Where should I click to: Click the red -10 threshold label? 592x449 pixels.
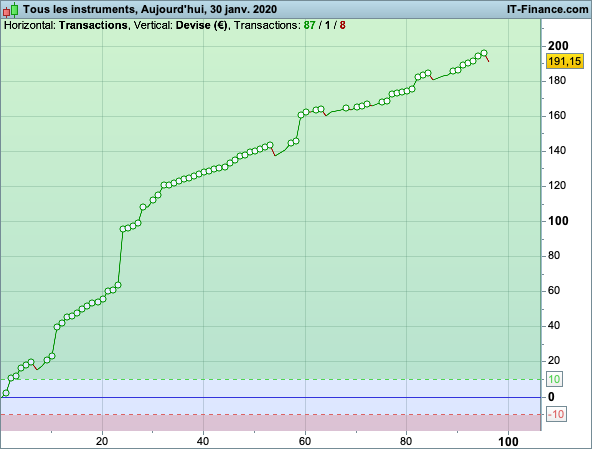pyautogui.click(x=556, y=415)
